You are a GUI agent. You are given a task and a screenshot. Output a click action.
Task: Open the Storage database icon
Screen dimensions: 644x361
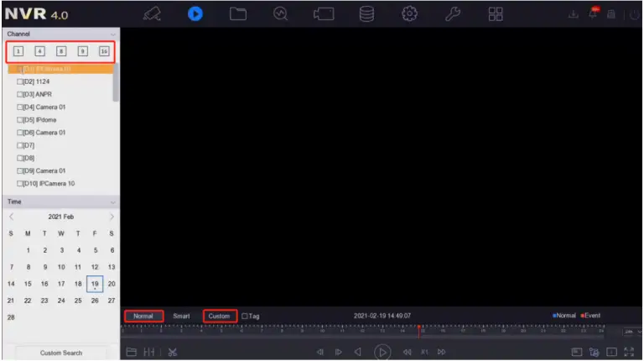click(x=366, y=14)
